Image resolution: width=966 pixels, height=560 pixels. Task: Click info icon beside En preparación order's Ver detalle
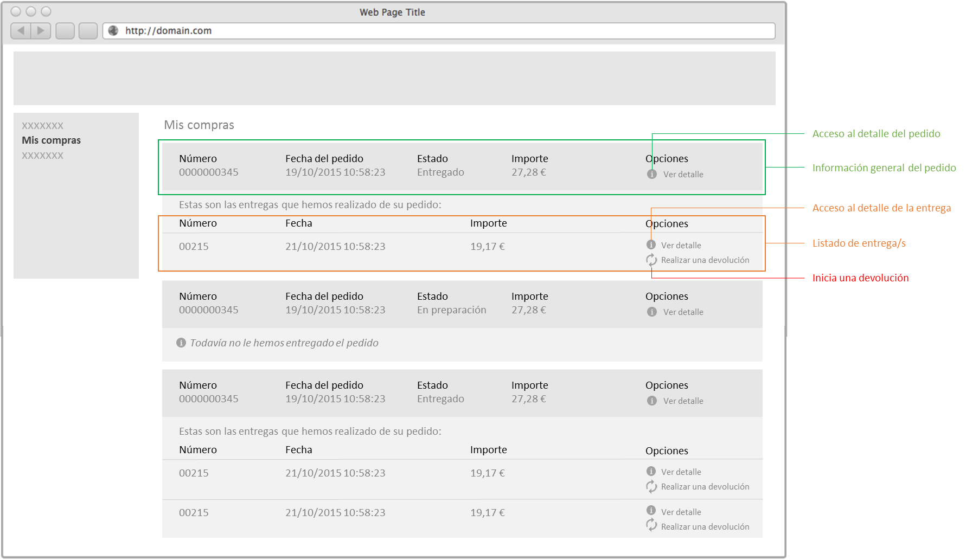pos(652,312)
